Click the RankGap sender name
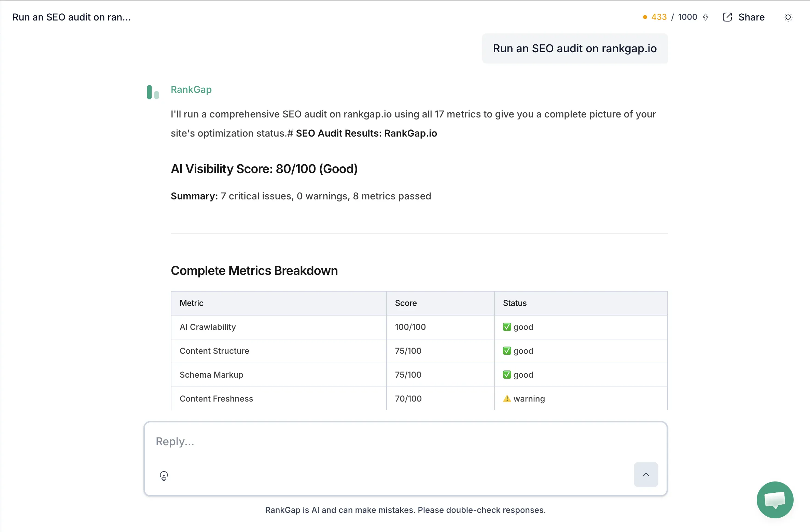The image size is (810, 532). (191, 89)
